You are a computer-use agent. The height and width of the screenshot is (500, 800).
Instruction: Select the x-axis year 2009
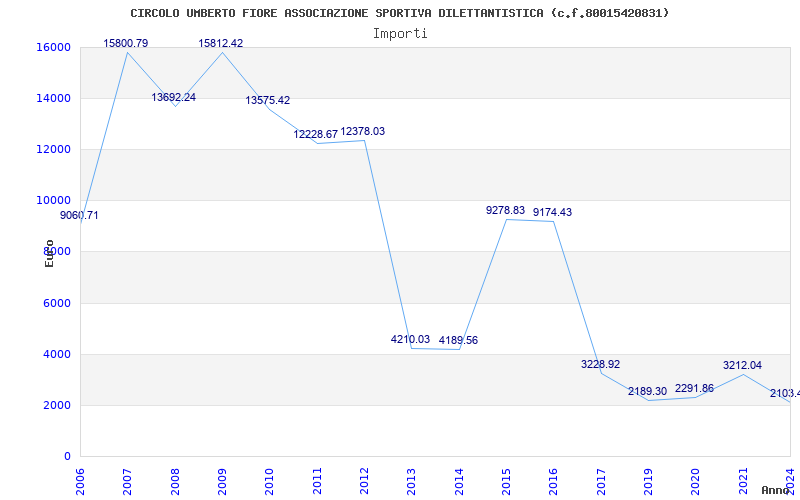pyautogui.click(x=222, y=481)
